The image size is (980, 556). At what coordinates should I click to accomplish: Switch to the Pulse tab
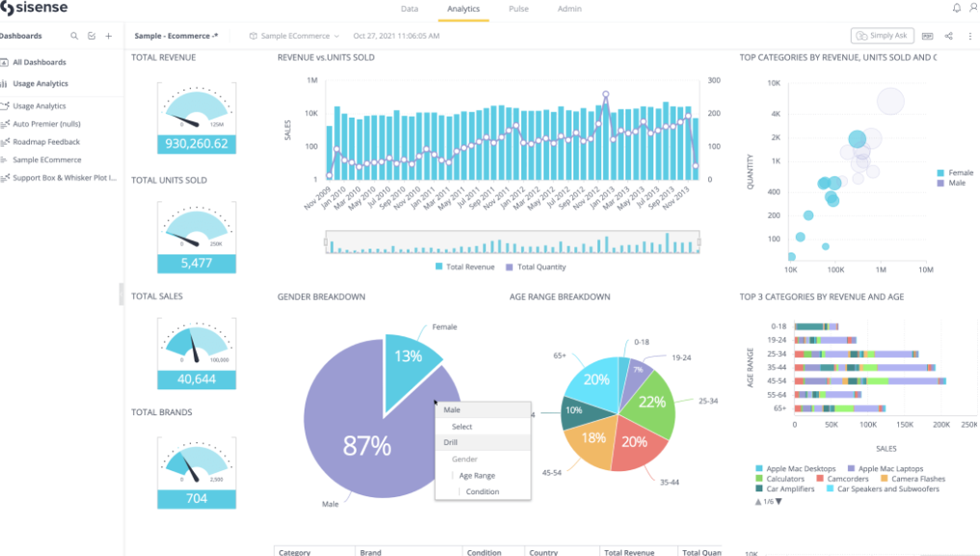[x=518, y=9]
